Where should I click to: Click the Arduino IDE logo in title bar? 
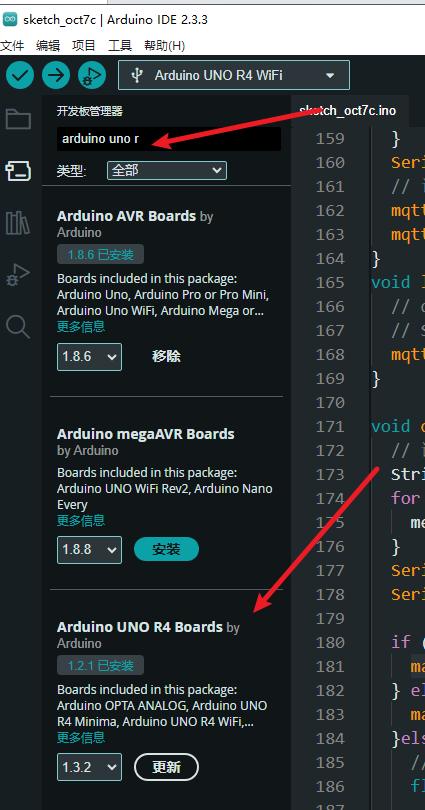[x=9, y=20]
